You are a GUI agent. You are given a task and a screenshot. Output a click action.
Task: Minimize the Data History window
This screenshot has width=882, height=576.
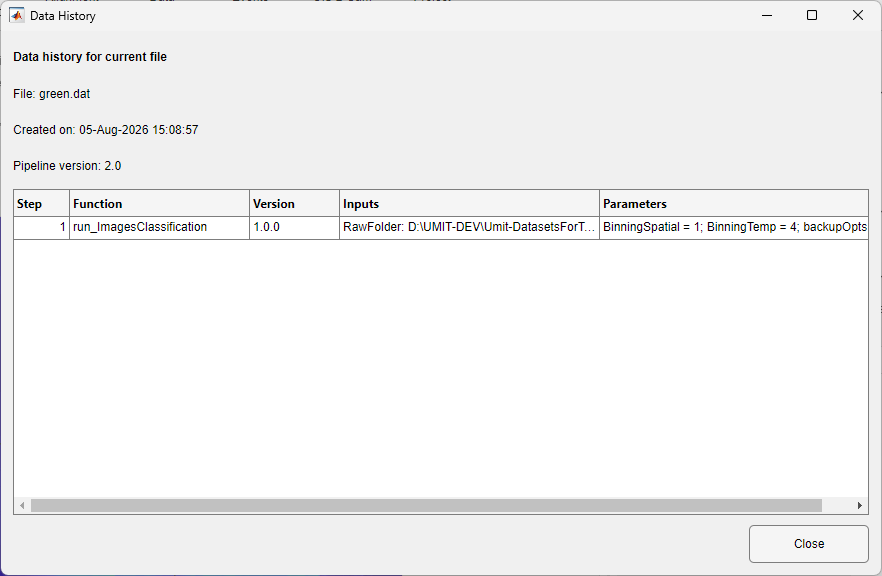767,15
